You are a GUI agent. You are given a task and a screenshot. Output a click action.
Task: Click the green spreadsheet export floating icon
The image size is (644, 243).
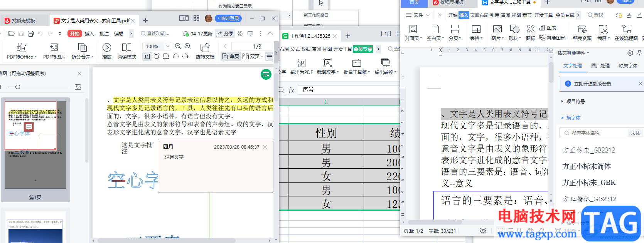[x=266, y=74]
